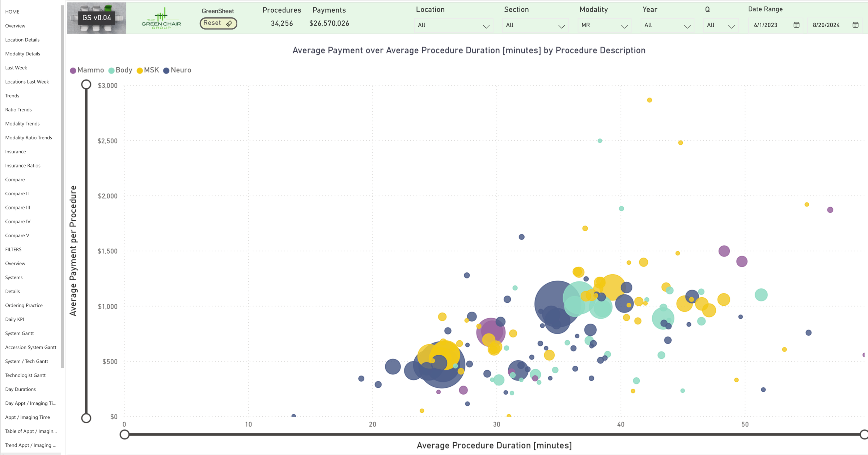Open the start date calendar picker icon
This screenshot has width=868, height=455.
coord(796,25)
